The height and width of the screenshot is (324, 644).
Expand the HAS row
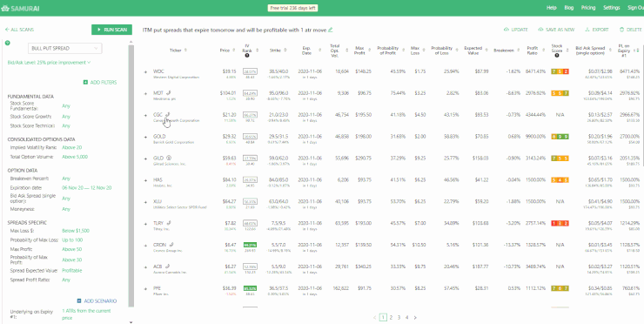click(x=145, y=180)
